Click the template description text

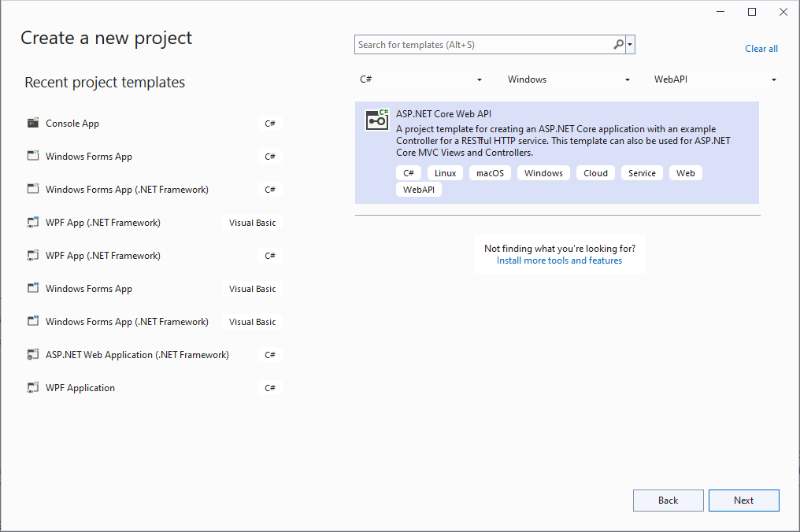[x=563, y=141]
